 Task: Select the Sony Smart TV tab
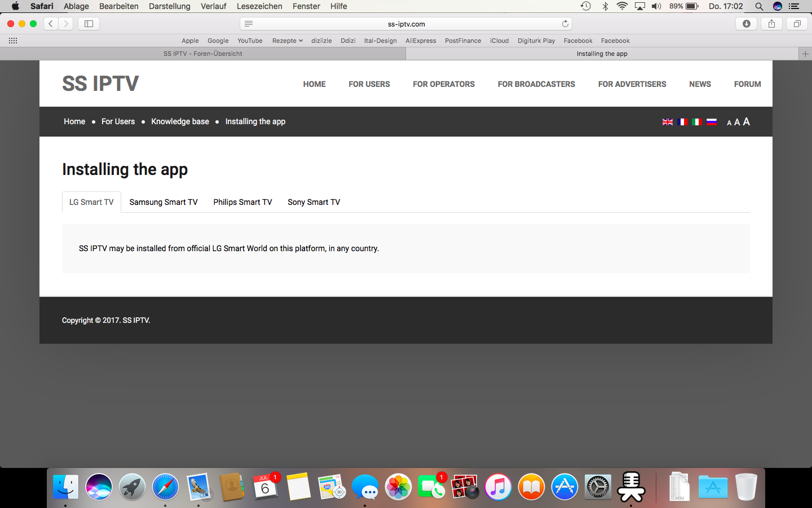point(314,202)
